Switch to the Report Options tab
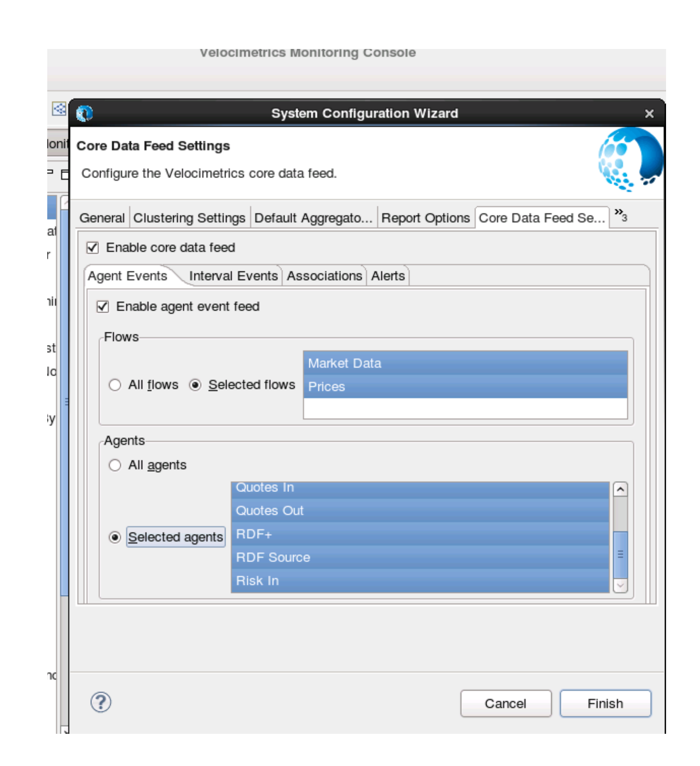Screen dimensions: 700x766 coord(426,218)
